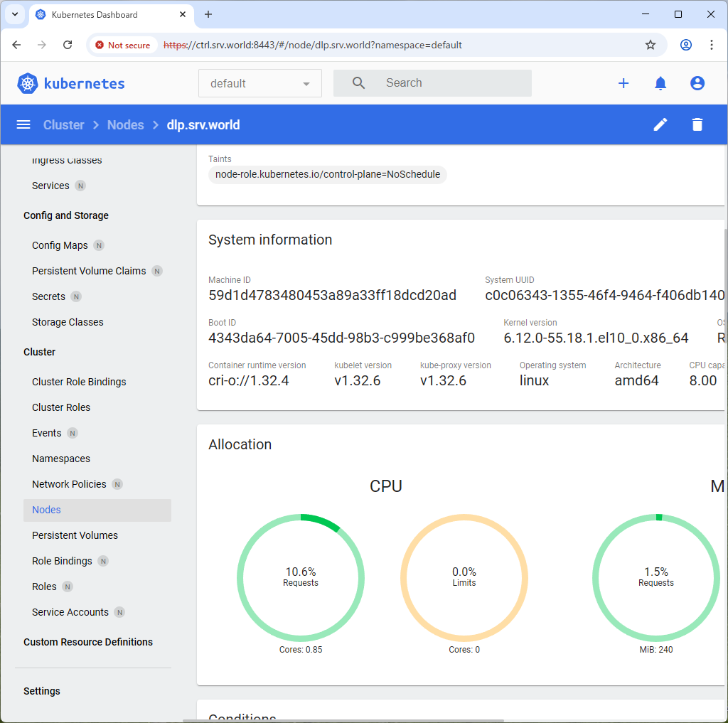
Task: Click the N badge next to Roles
Action: pos(68,587)
